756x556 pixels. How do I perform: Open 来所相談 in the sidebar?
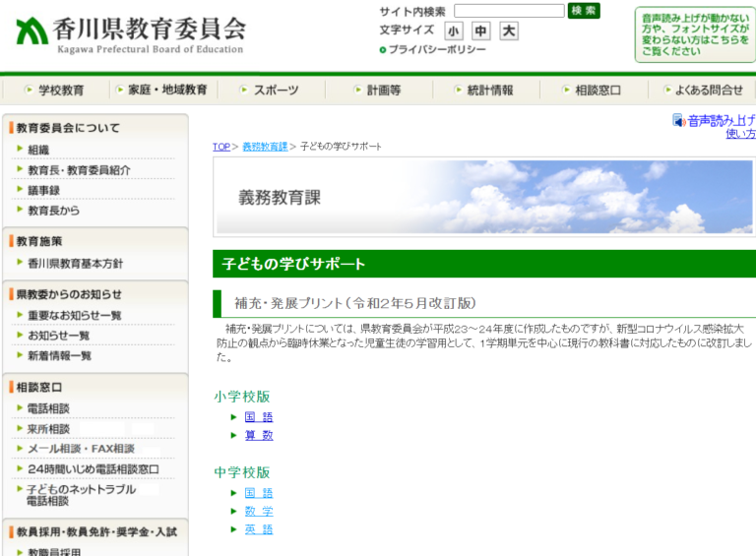[48, 429]
